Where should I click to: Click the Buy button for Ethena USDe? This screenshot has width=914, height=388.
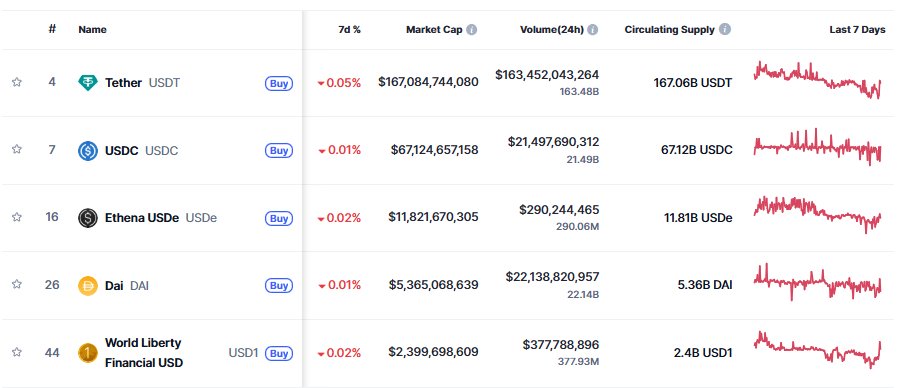click(279, 218)
